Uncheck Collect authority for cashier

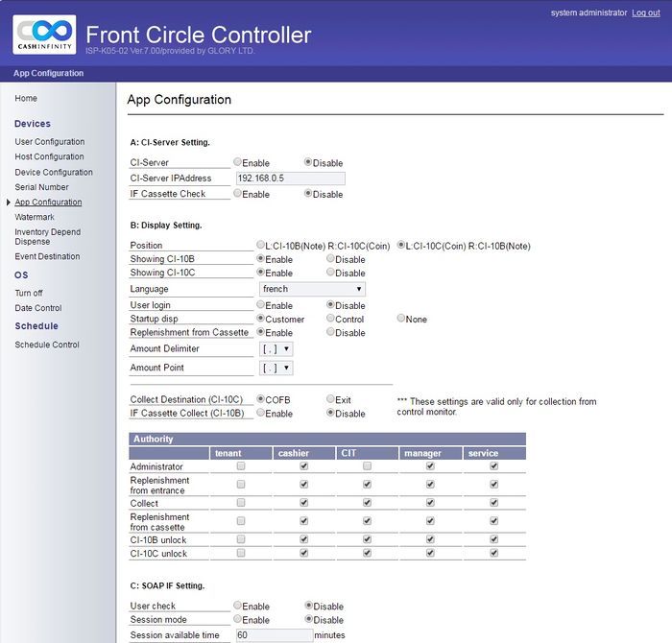pos(304,503)
